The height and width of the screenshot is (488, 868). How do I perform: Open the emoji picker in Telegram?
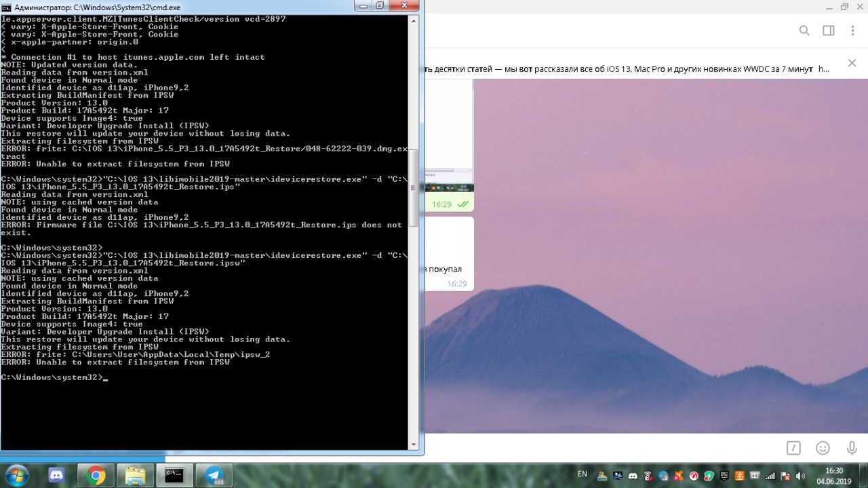coord(823,448)
